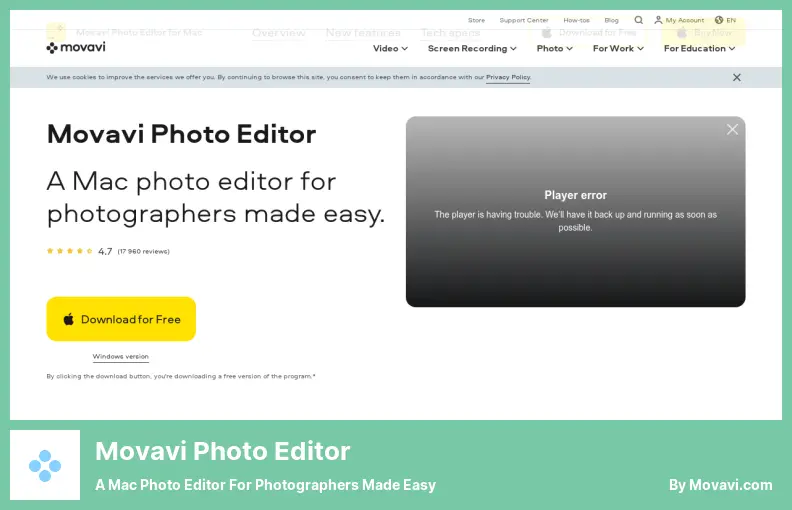Click the Movavi logo thumbnail in the footer
This screenshot has width=792, height=510.
coord(45,465)
